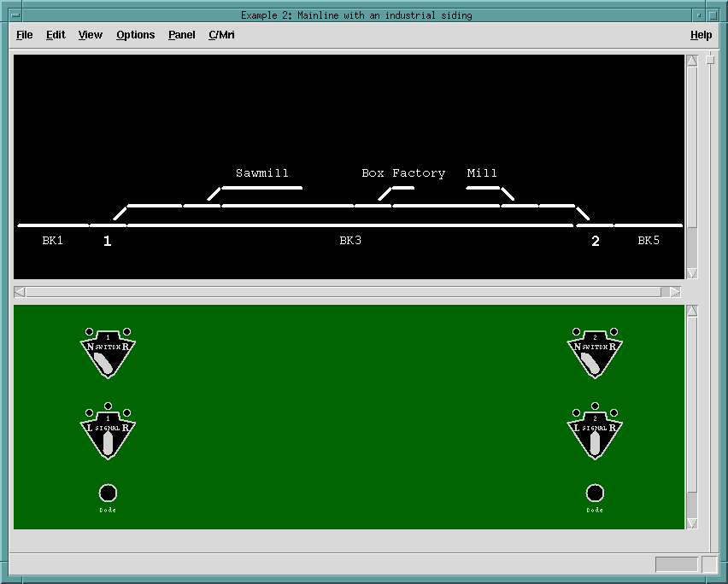Click the BK5 block label

pos(649,240)
